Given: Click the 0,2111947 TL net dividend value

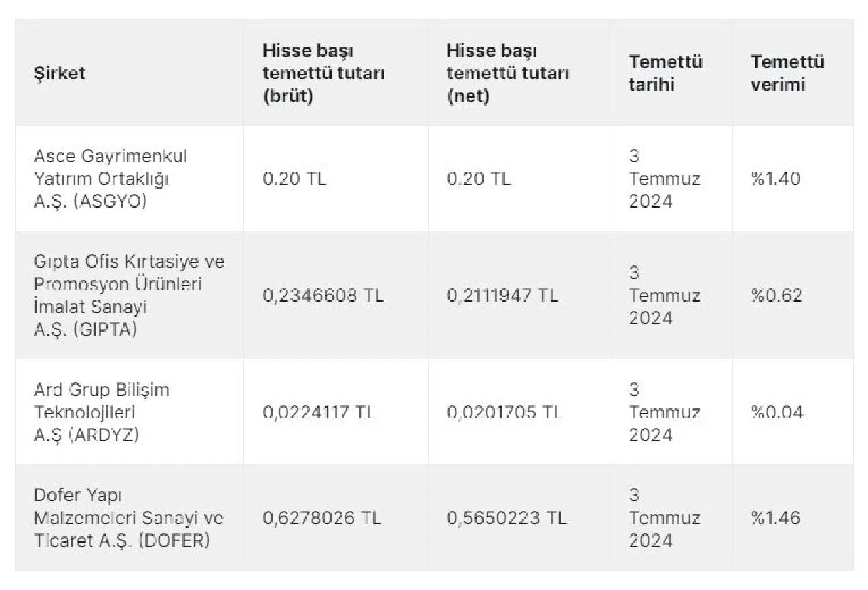Looking at the screenshot, I should [502, 296].
